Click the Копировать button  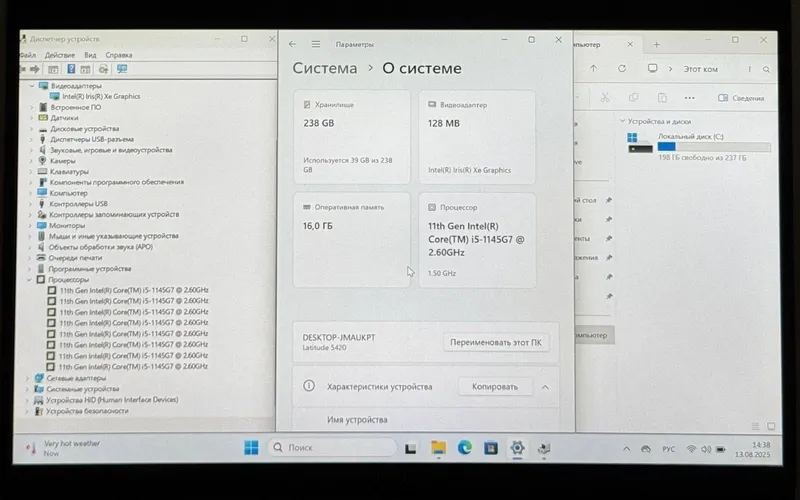click(495, 387)
